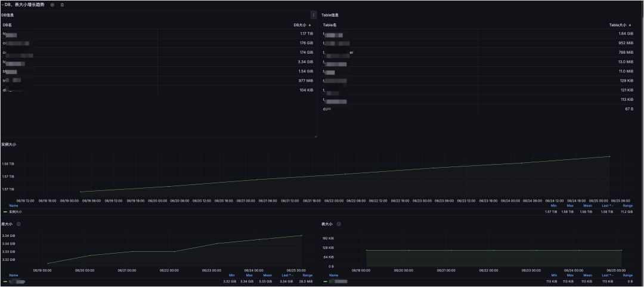Sort 库大小 legend by Last * column
Image resolution: width=644 pixels, height=287 pixels.
click(x=288, y=276)
